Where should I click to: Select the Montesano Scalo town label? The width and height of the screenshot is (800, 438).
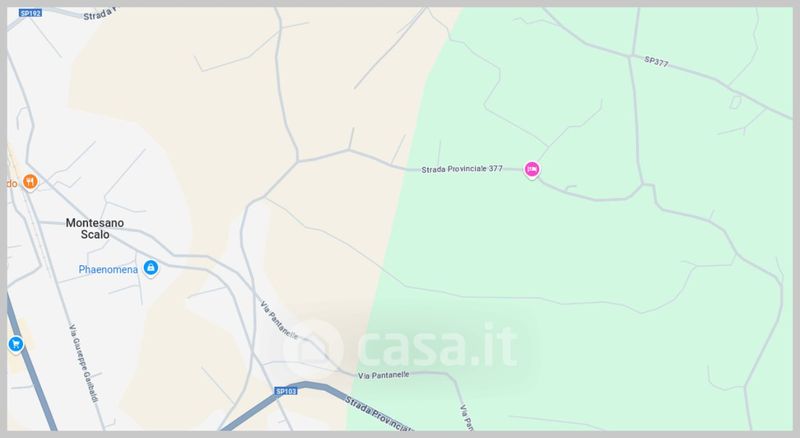click(x=95, y=228)
